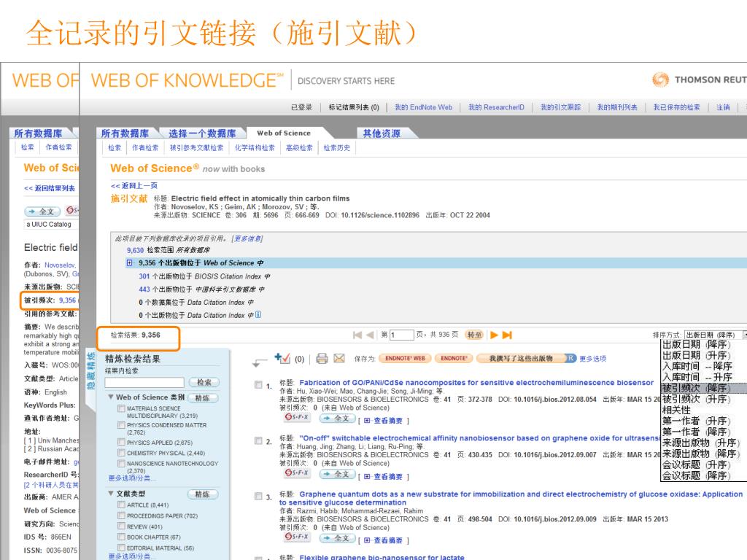Tick ARTICLE document type
The width and height of the screenshot is (747, 560).
(122, 505)
